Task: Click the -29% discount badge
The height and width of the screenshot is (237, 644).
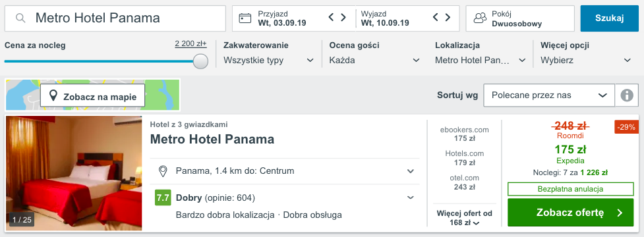Action: click(x=627, y=127)
